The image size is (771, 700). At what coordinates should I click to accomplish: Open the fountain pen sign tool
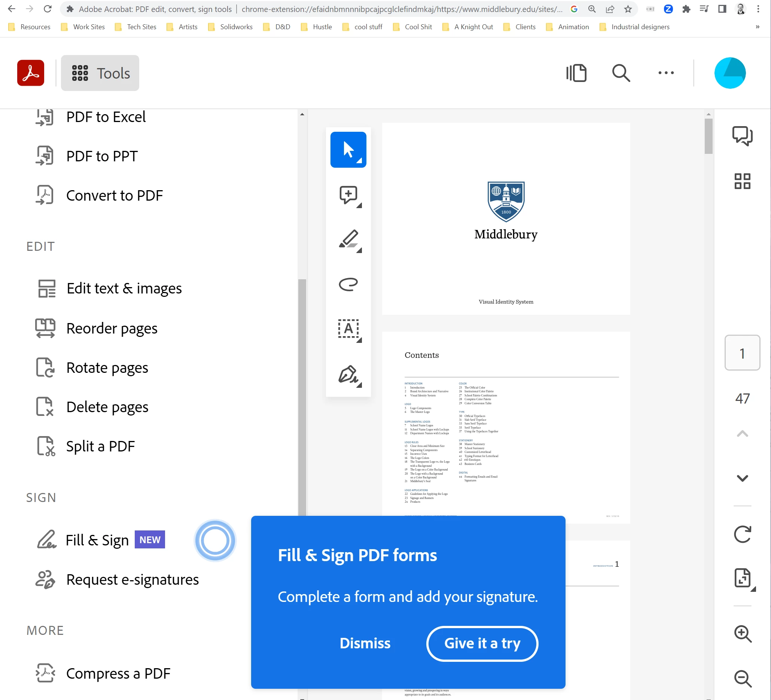pyautogui.click(x=348, y=374)
